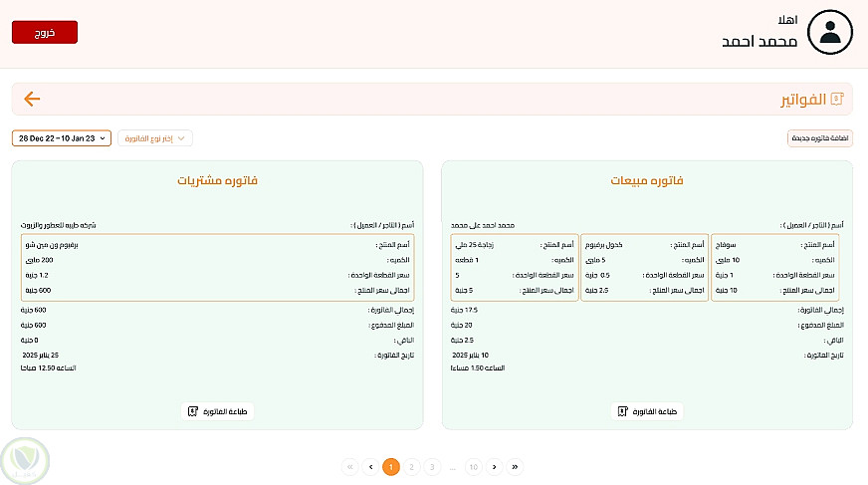The height and width of the screenshot is (485, 868).
Task: Click the user profile avatar icon
Action: click(830, 32)
